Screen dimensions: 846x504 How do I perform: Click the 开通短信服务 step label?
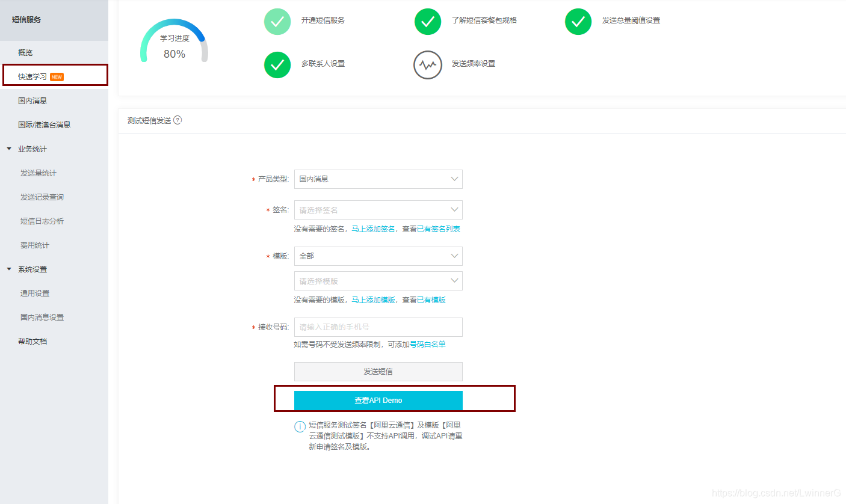click(323, 20)
